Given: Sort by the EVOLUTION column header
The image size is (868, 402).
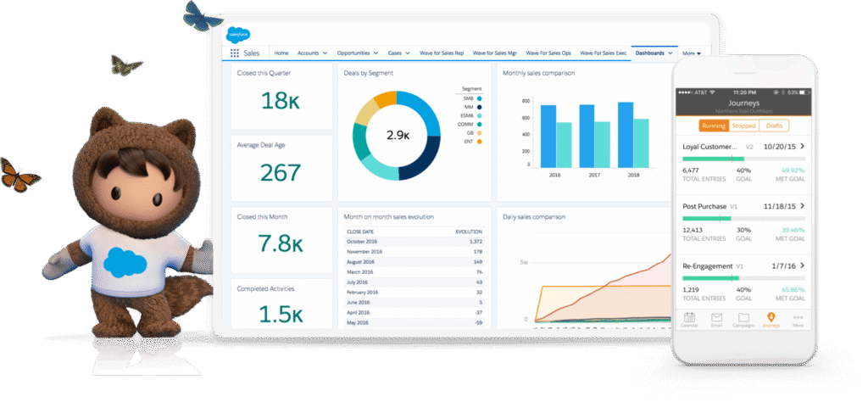Looking at the screenshot, I should tap(469, 232).
